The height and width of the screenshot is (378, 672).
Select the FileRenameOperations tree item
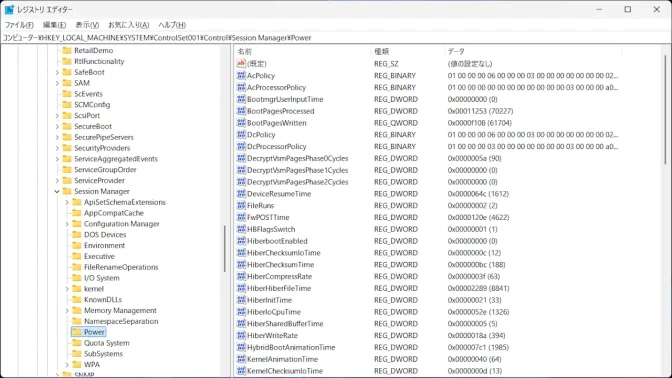point(121,267)
